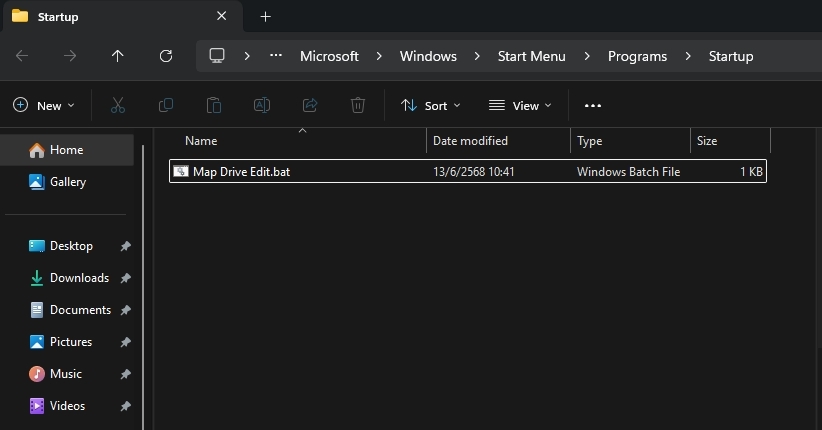Go up one folder level
The width and height of the screenshot is (822, 430).
(118, 56)
